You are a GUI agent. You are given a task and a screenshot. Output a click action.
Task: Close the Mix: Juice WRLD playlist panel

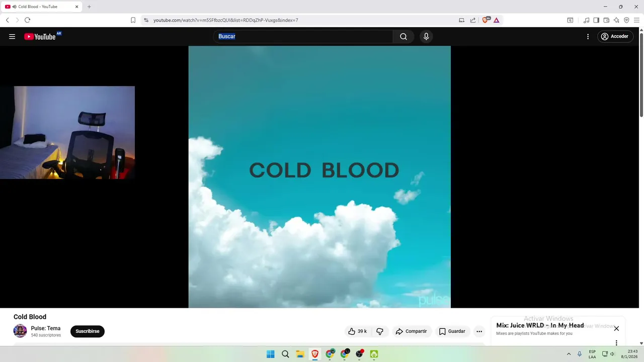point(616,328)
